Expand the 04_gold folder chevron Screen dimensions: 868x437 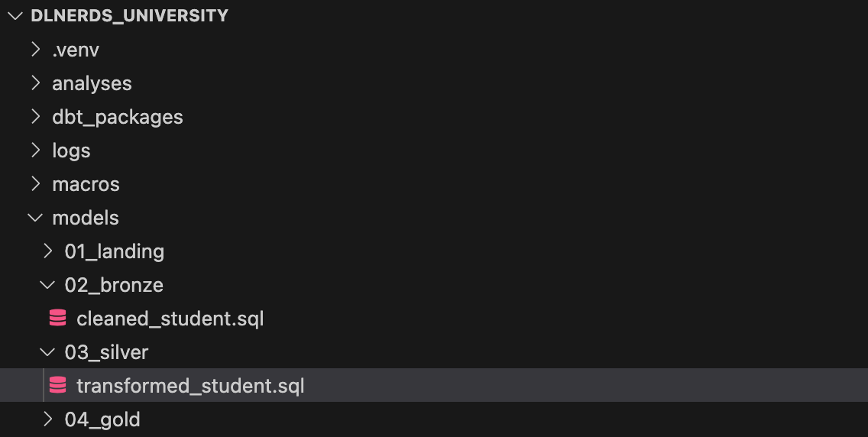[x=48, y=419]
